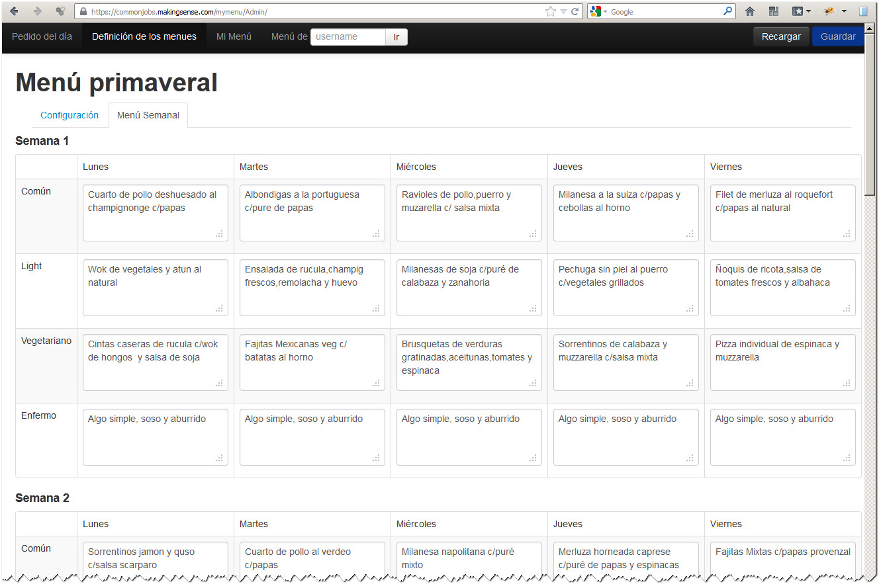Edit the Milanesas de soja text box
The width and height of the screenshot is (879, 588).
(x=469, y=288)
